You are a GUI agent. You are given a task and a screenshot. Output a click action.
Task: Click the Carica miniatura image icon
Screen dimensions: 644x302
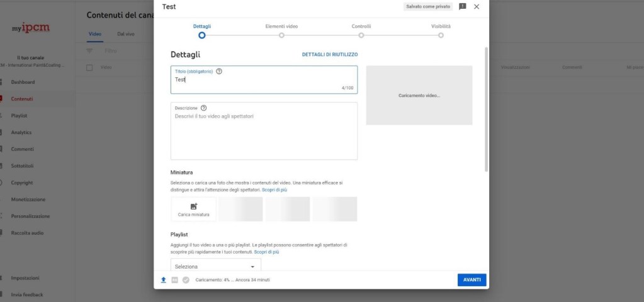[x=193, y=206]
